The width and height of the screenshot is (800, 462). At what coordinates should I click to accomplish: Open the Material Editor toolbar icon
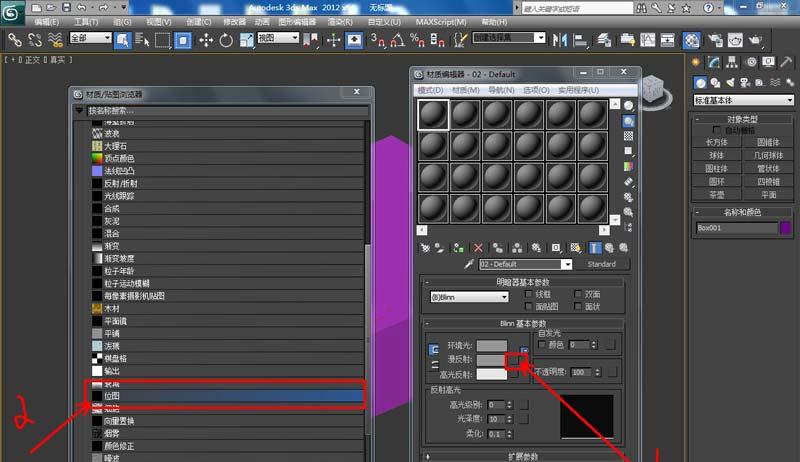(691, 40)
